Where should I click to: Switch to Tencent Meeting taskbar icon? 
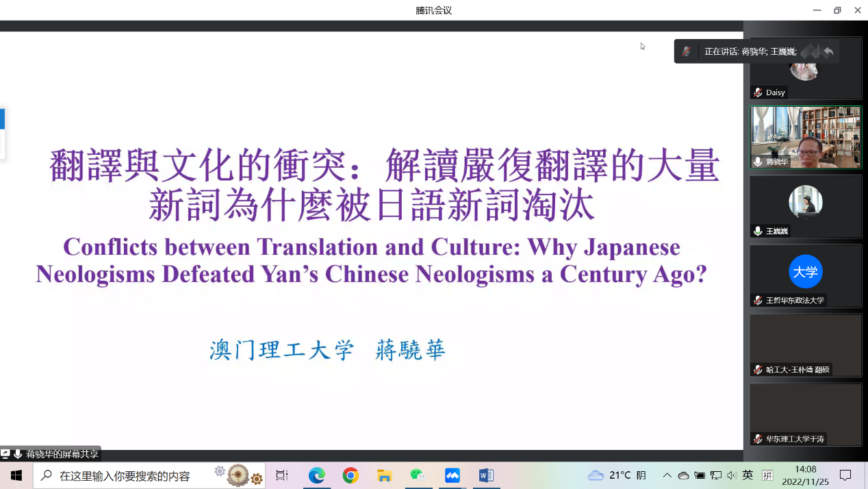point(452,475)
